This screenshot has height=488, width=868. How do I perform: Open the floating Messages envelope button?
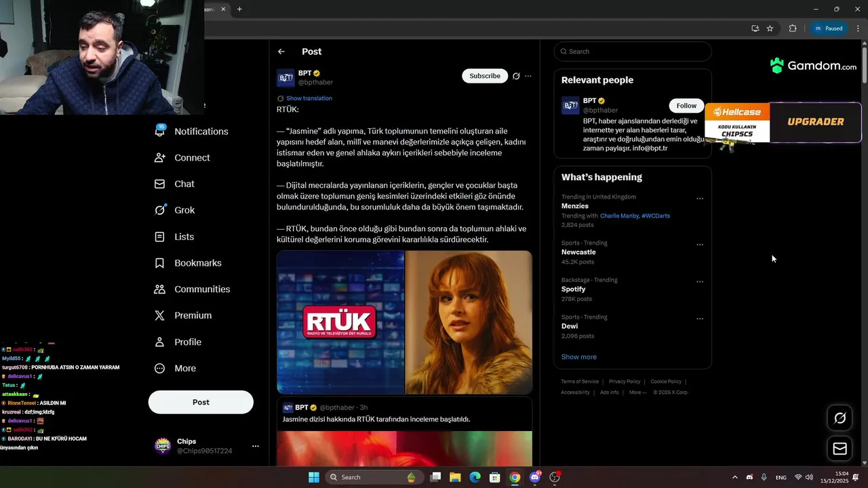click(840, 449)
